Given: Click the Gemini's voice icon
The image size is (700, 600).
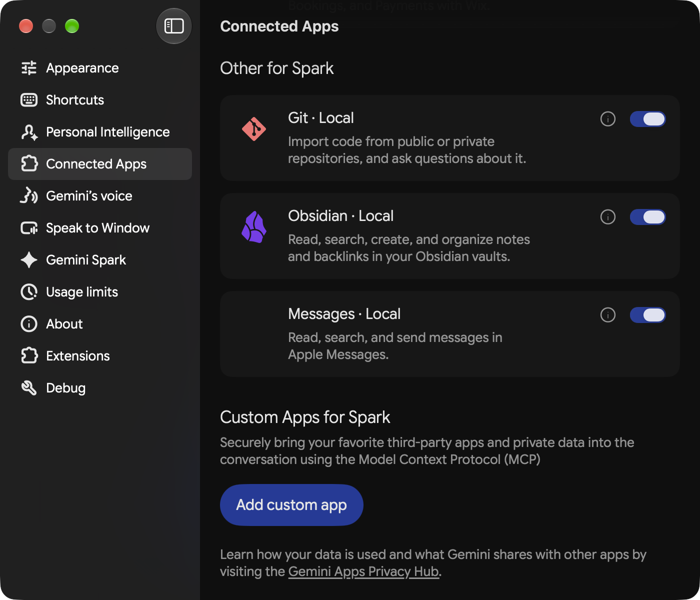Looking at the screenshot, I should [x=29, y=196].
